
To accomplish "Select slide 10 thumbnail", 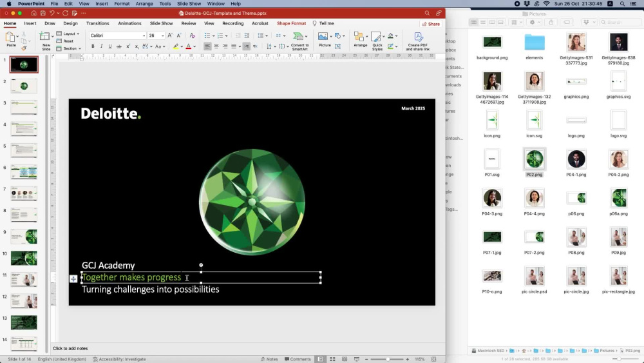I will pos(24,258).
